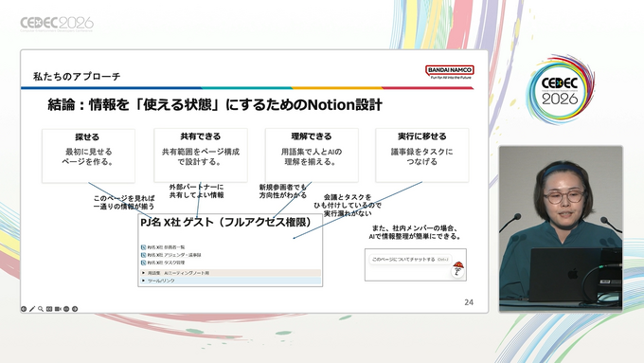The image size is (644, 363).
Task: Click the speaker webcam video panel
Action: [561, 228]
